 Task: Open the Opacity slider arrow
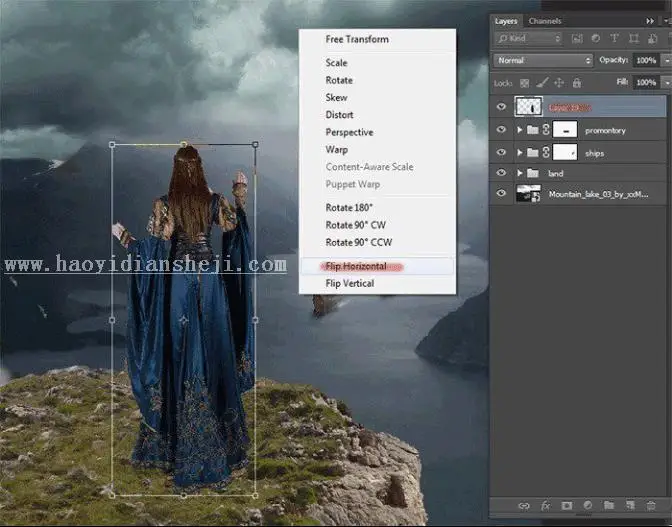667,60
